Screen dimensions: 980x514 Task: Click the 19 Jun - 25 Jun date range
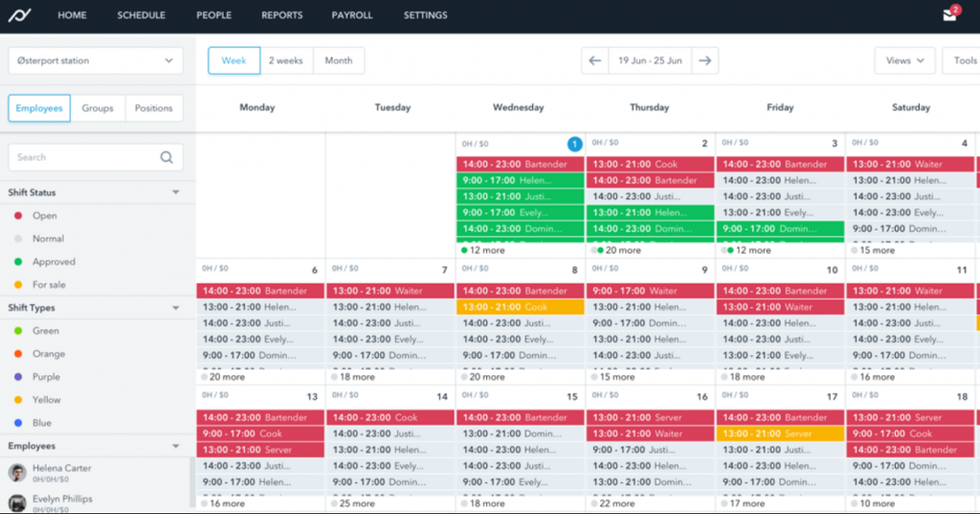tap(650, 60)
